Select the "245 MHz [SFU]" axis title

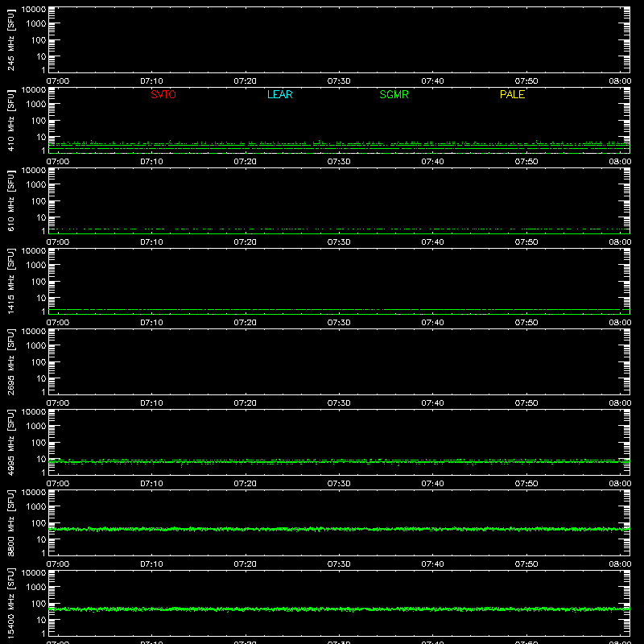10,39
